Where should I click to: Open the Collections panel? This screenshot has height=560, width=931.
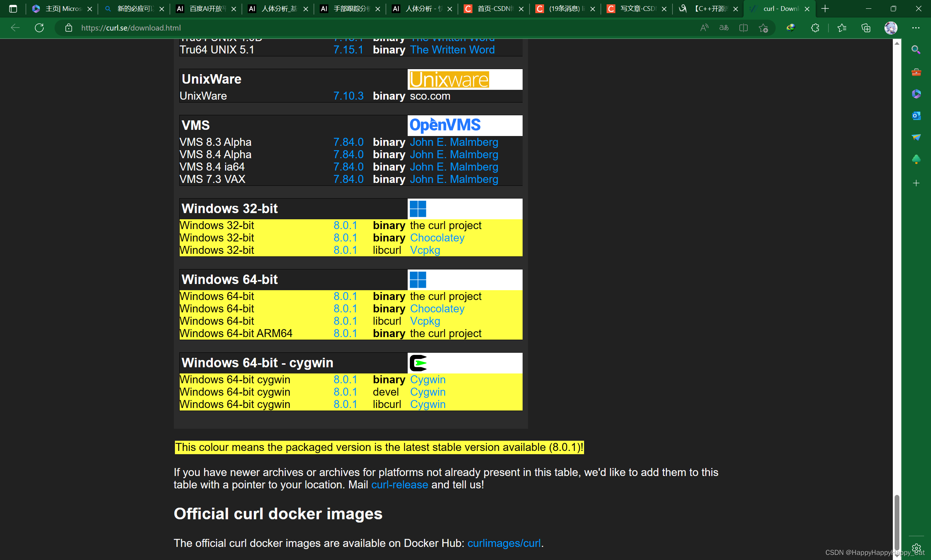coord(866,28)
